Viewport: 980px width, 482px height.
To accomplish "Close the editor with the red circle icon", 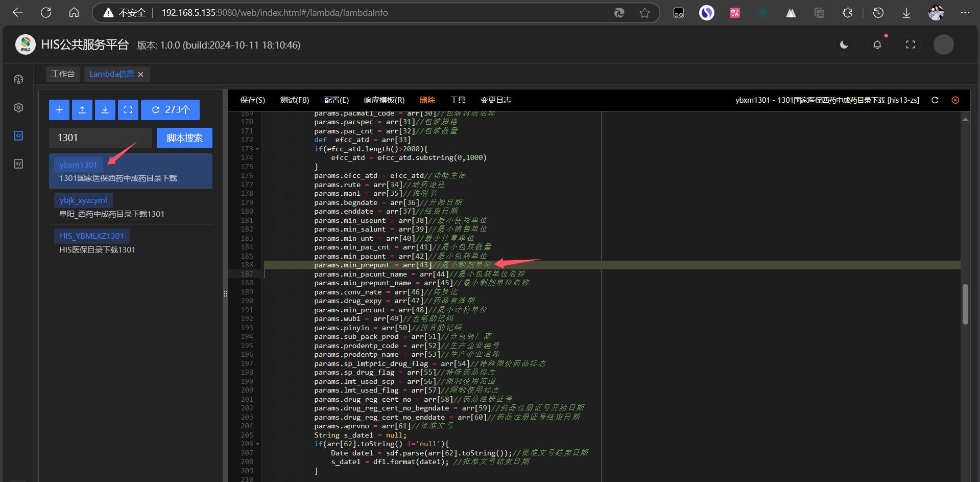I will [955, 100].
